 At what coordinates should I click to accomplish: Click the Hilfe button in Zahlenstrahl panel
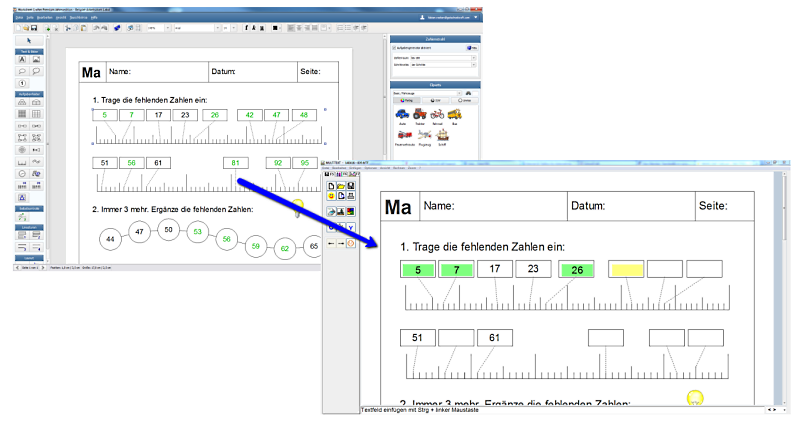tap(471, 48)
